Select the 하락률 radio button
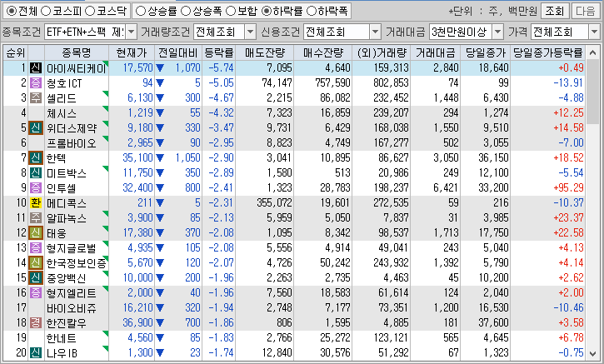604x364 pixels. point(266,11)
